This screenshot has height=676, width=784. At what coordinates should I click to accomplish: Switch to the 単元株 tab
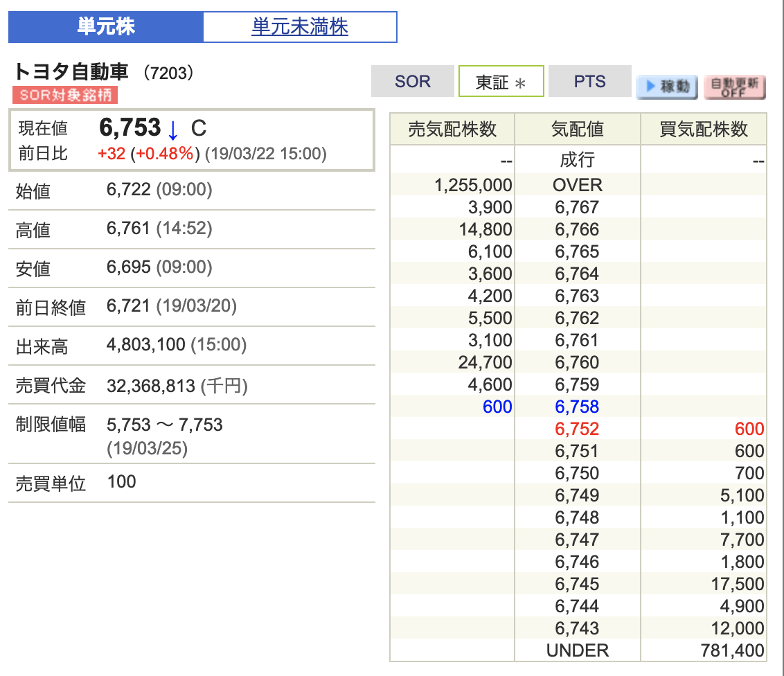(106, 27)
